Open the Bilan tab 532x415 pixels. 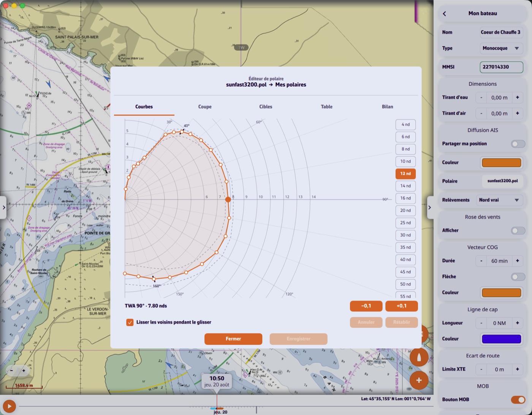(387, 107)
